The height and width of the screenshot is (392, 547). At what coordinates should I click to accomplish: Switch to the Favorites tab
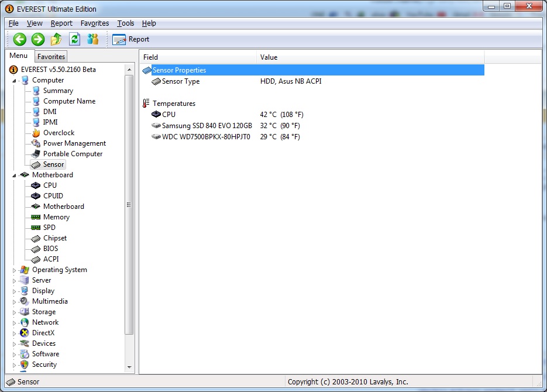point(51,57)
